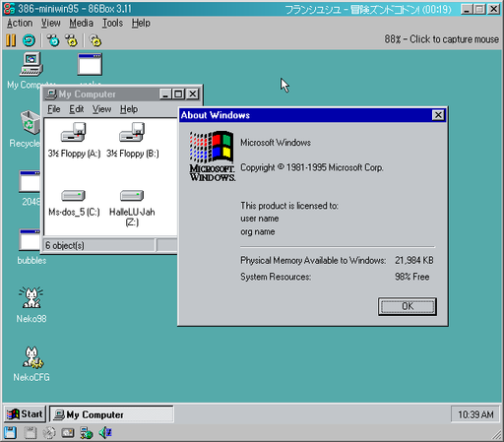Click My Computer taskbar button

pyautogui.click(x=111, y=414)
